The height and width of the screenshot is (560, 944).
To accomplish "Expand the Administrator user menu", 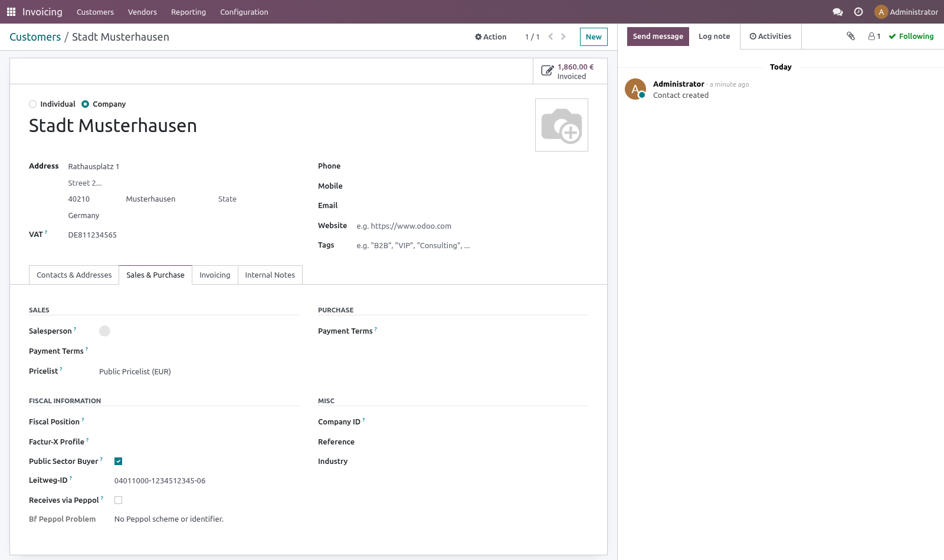I will click(906, 12).
